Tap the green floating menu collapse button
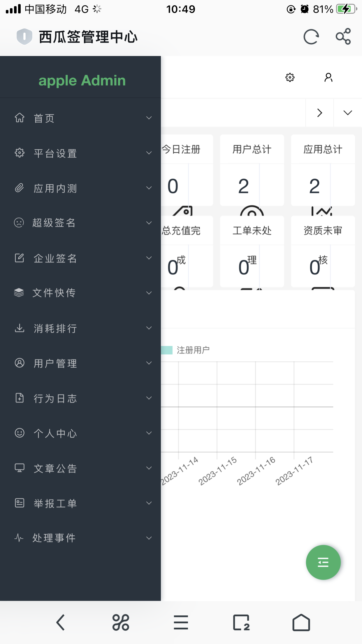The height and width of the screenshot is (644, 362). pos(323,562)
